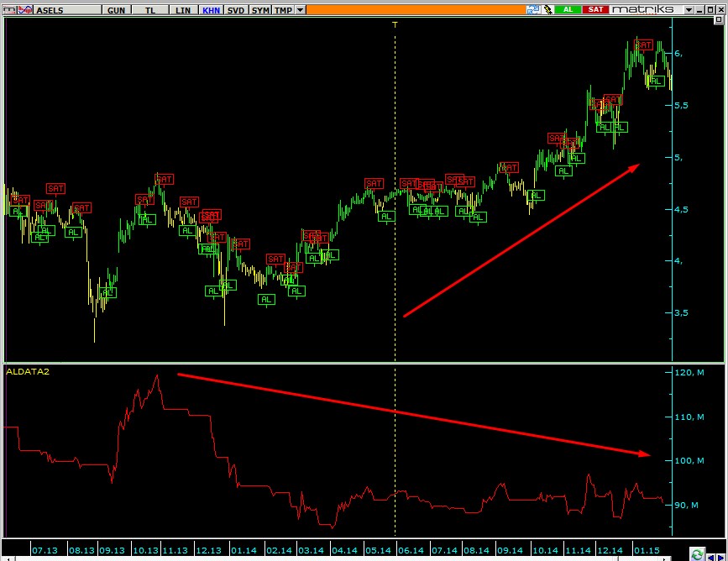Click the 3,5 price axis label
This screenshot has width=728, height=561.
pyautogui.click(x=681, y=313)
